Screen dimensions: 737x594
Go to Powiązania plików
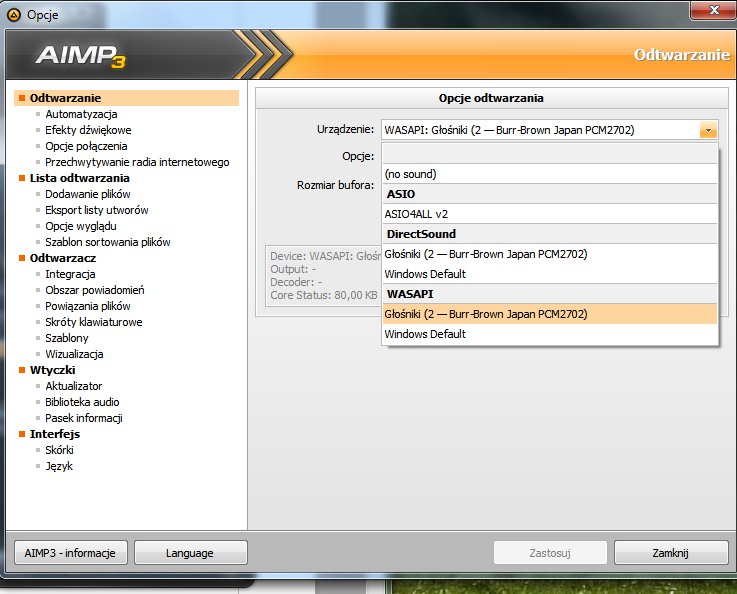(87, 306)
